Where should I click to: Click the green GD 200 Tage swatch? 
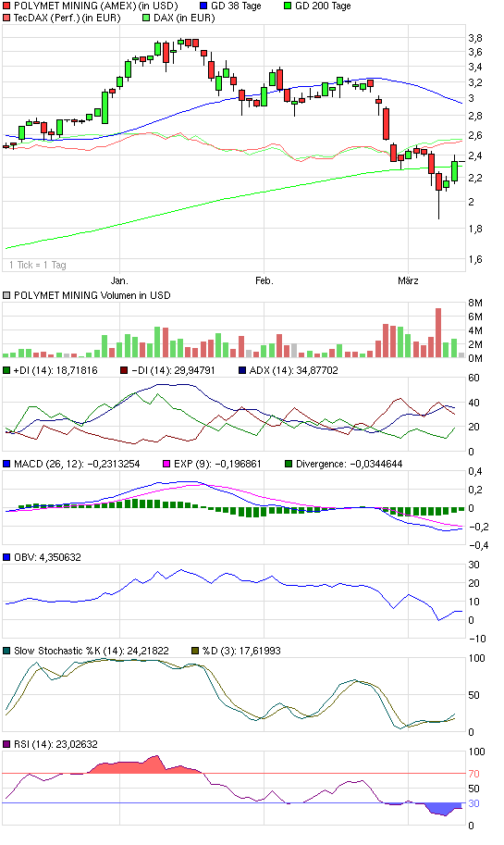pos(288,6)
